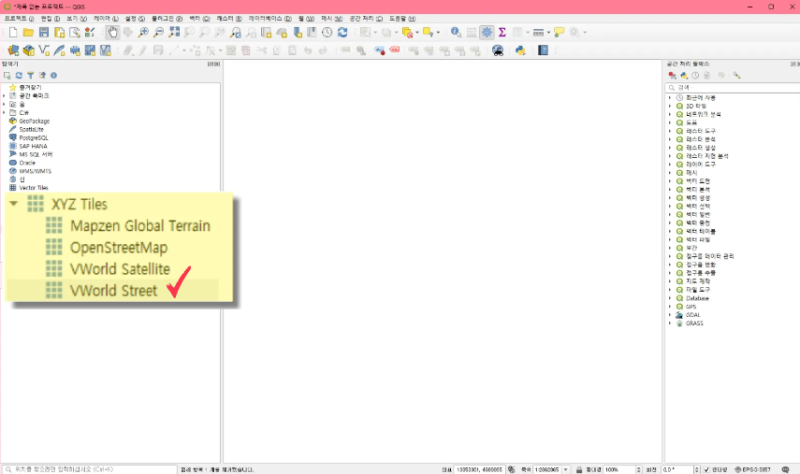Select the PostgreSQL entry in Browser
Viewport: 800px width, 474px height.
[x=34, y=138]
